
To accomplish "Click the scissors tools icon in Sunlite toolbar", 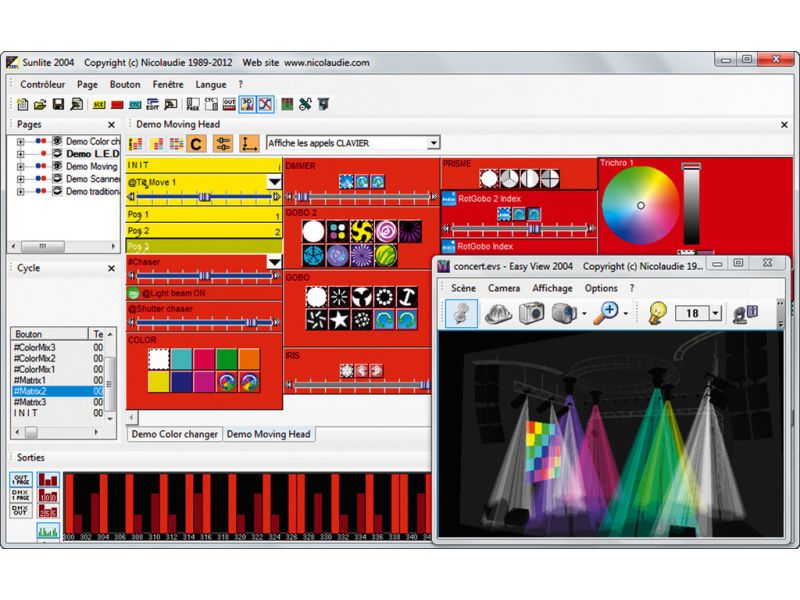I will point(305,104).
